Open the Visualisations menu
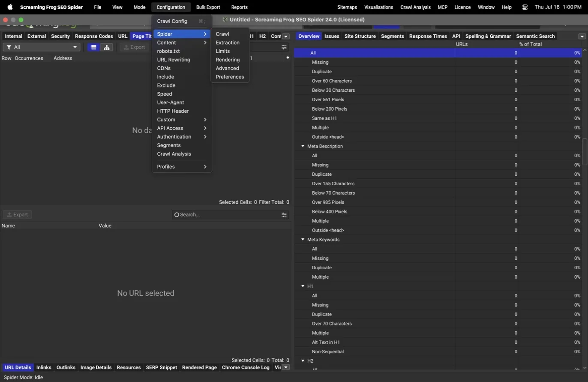 point(378,7)
